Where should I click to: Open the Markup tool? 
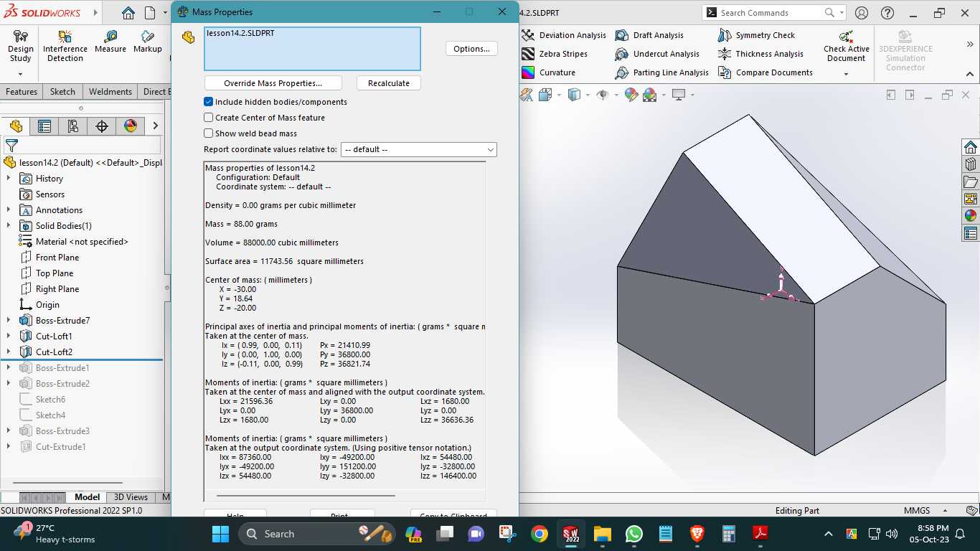point(147,42)
